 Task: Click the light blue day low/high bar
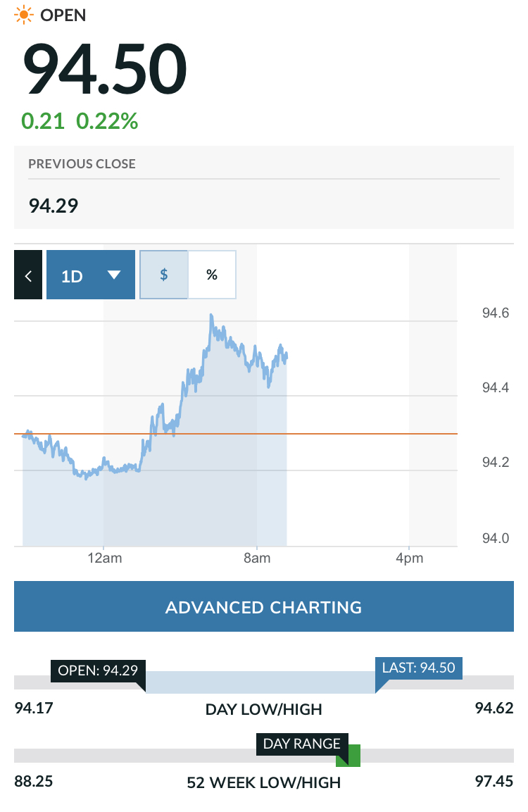click(x=260, y=682)
